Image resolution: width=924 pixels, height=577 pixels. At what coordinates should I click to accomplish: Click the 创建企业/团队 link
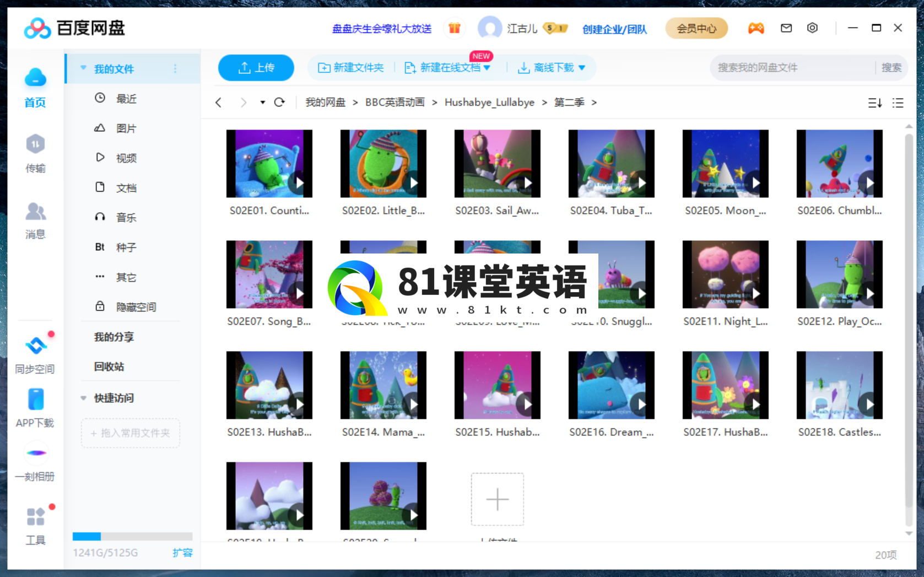615,29
